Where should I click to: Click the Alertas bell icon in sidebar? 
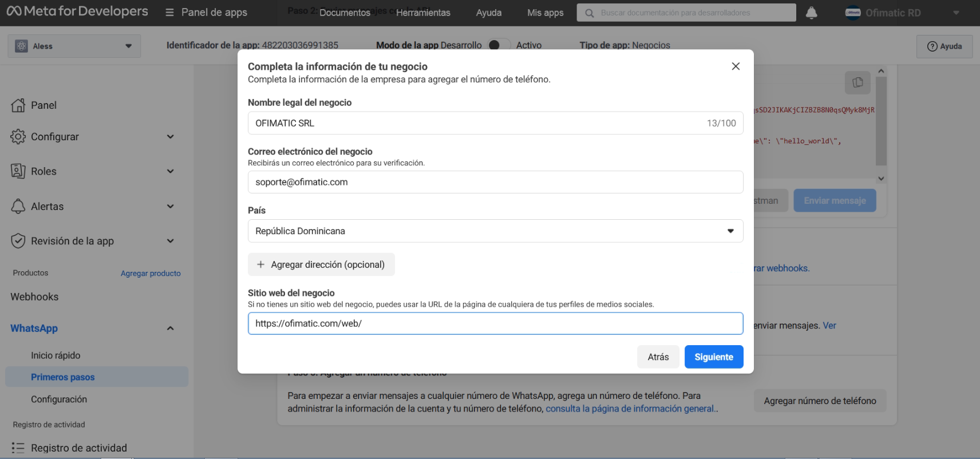click(18, 207)
